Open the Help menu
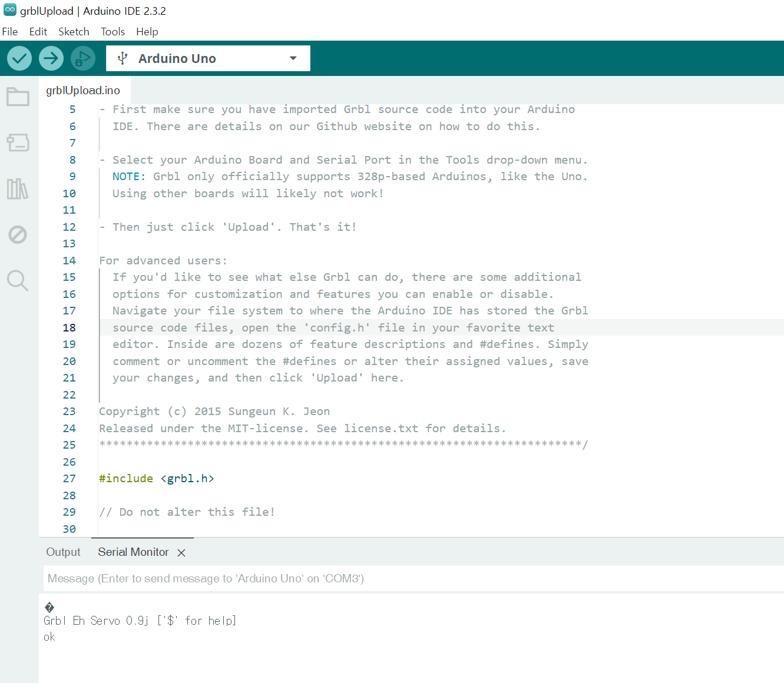Screen dimensions: 784x683 147,32
